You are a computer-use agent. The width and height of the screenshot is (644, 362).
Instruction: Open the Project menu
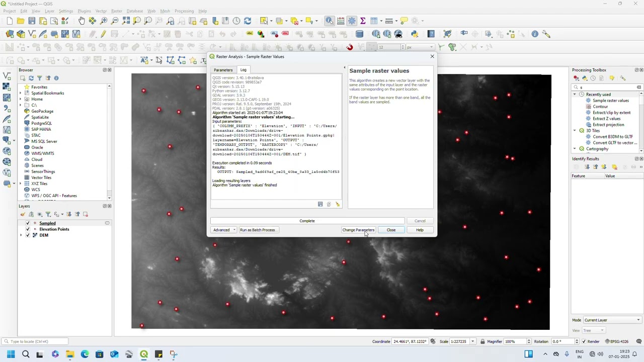point(10,11)
